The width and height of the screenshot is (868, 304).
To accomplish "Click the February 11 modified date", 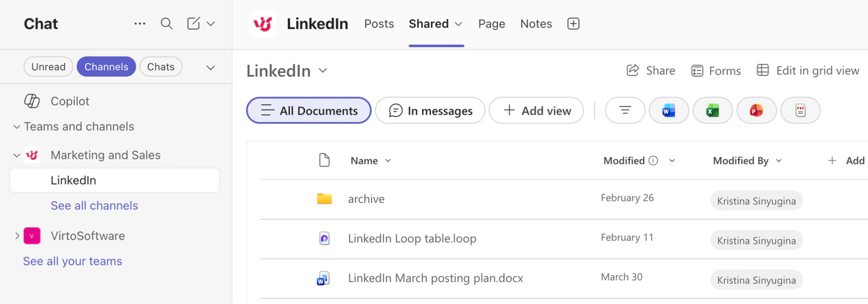I will [x=627, y=238].
